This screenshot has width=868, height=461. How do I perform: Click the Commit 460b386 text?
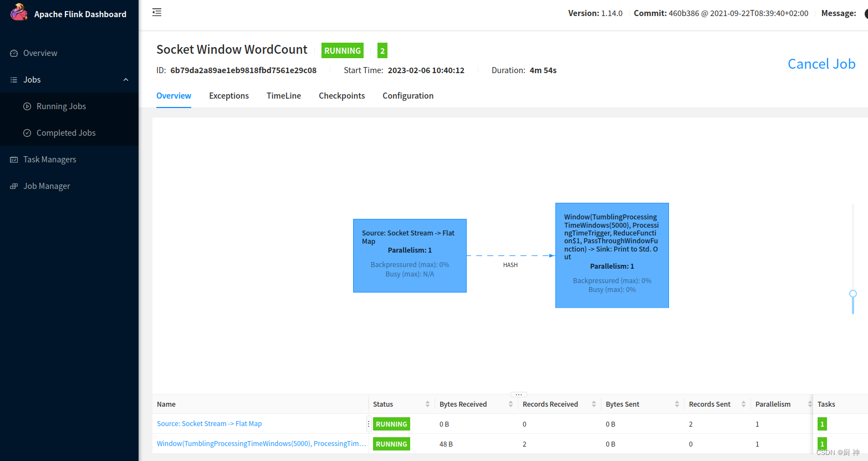(721, 13)
